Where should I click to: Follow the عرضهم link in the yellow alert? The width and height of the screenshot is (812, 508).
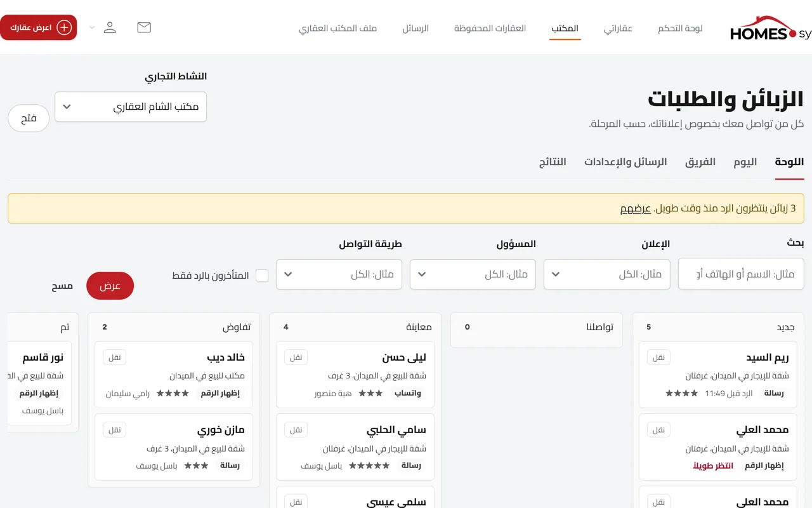click(636, 208)
